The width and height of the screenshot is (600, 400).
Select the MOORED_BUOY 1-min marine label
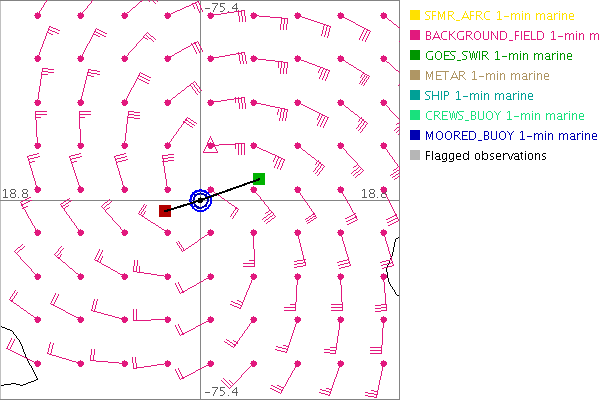pyautogui.click(x=510, y=135)
